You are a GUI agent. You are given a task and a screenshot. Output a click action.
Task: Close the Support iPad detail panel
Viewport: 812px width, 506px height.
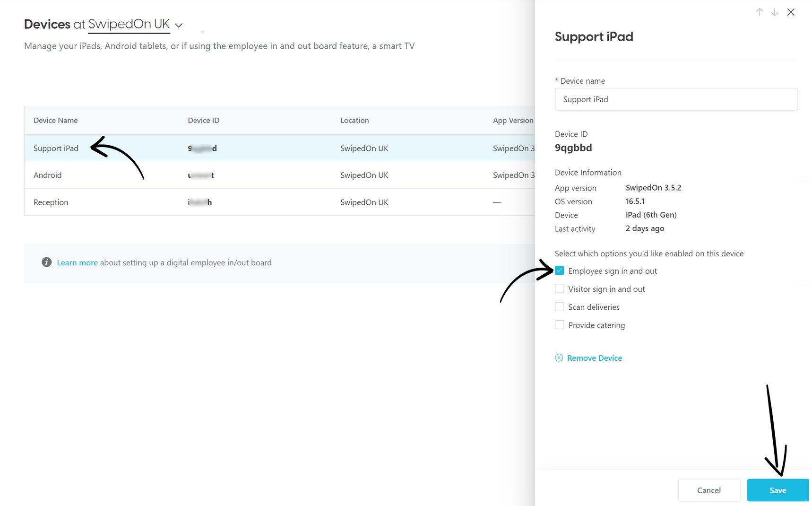(791, 12)
